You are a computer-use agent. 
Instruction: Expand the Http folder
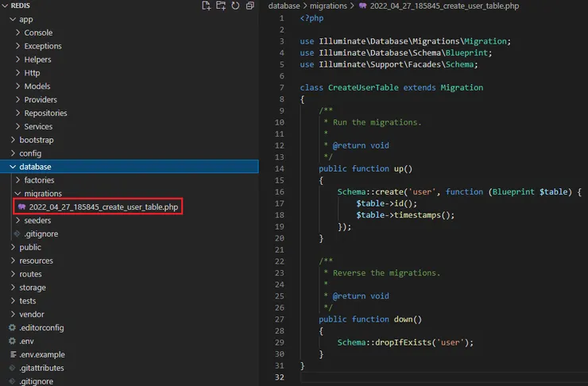click(32, 73)
